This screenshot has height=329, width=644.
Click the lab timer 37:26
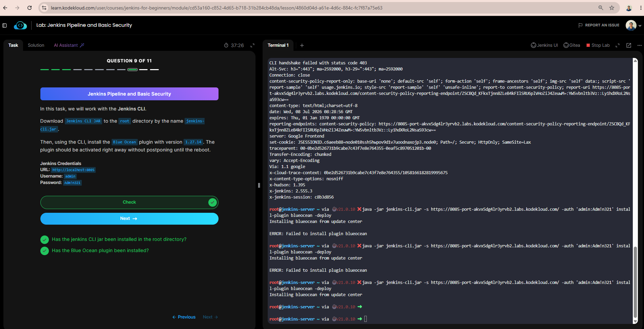click(x=234, y=45)
